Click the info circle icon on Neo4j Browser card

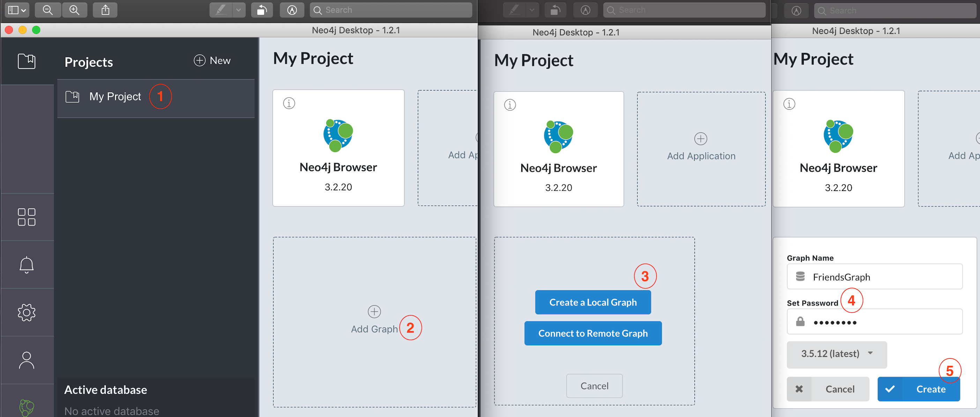coord(289,103)
